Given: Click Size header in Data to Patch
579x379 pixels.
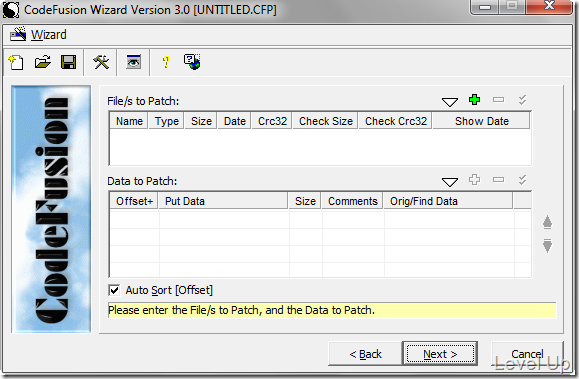Looking at the screenshot, I should click(305, 201).
